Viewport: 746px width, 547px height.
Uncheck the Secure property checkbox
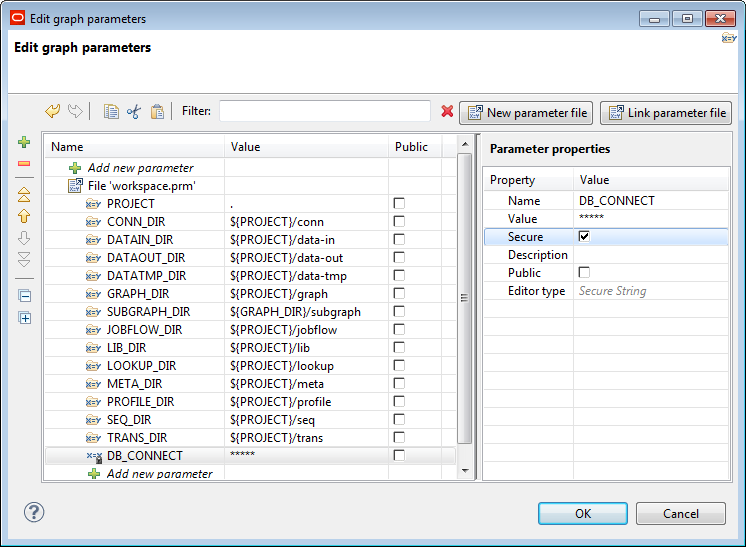click(584, 236)
